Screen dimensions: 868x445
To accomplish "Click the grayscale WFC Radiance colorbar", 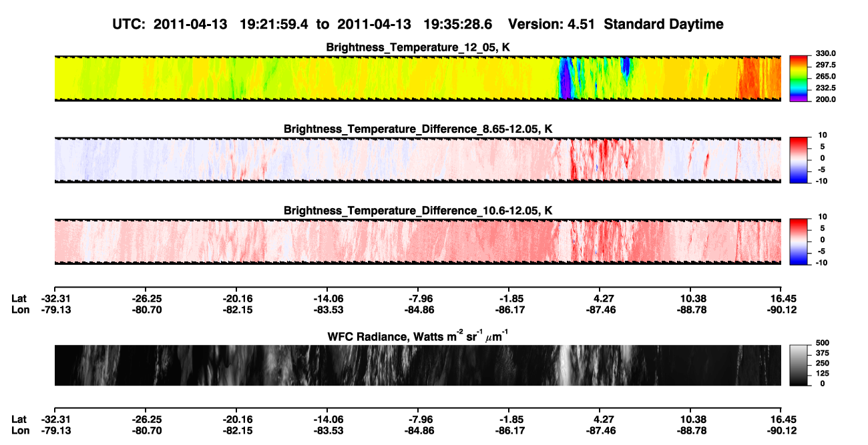I will tap(799, 366).
